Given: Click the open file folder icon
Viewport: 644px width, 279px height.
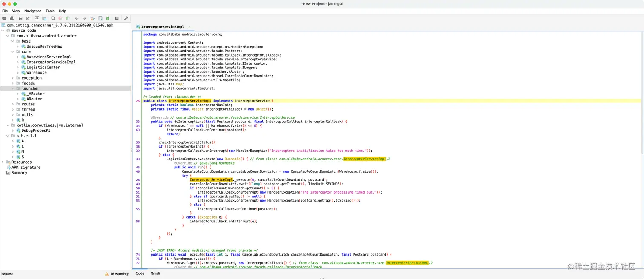Looking at the screenshot, I should 4,18.
